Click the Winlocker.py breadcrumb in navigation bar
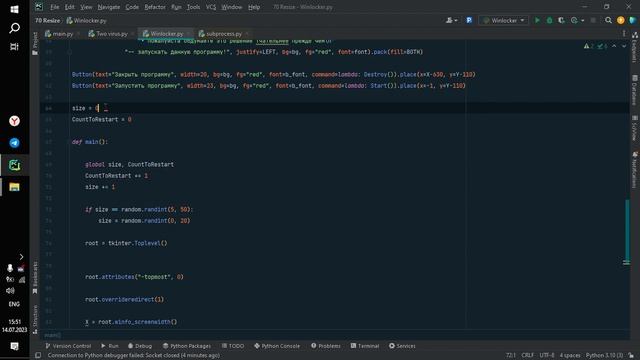 pyautogui.click(x=86, y=20)
